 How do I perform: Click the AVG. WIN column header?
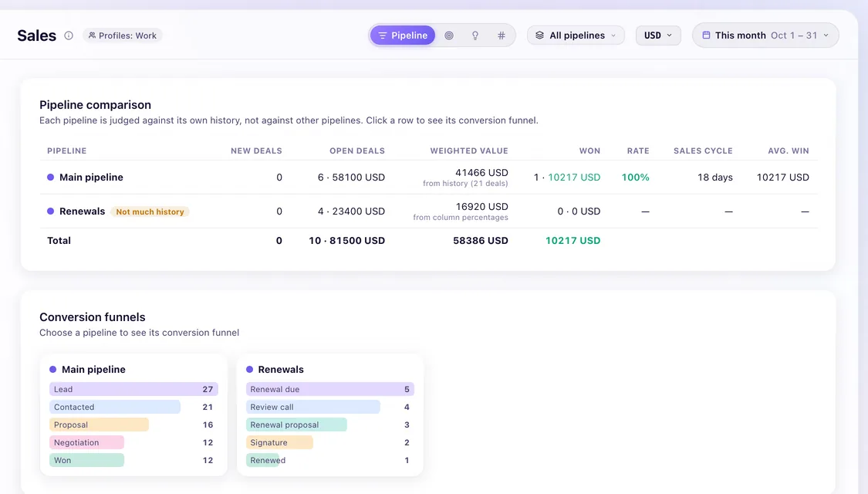coord(789,151)
